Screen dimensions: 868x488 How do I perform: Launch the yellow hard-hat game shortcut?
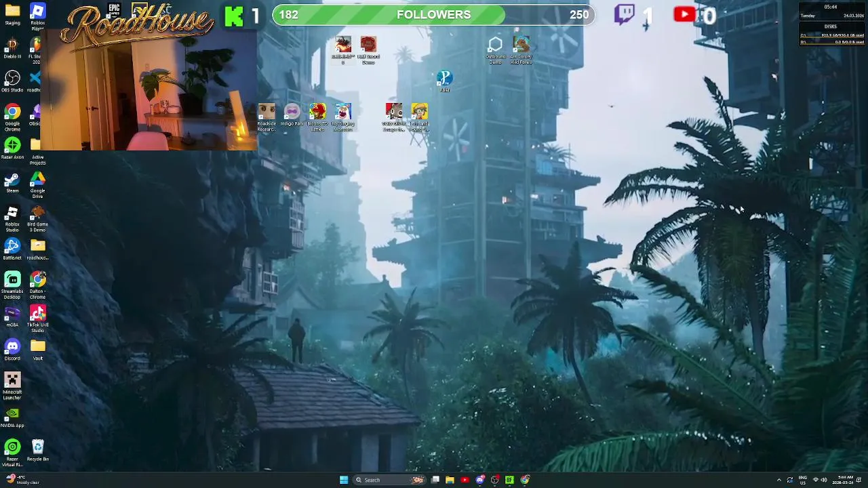419,117
